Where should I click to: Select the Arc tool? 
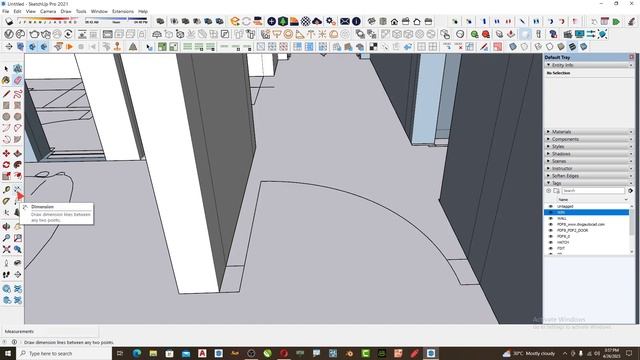coord(6,128)
